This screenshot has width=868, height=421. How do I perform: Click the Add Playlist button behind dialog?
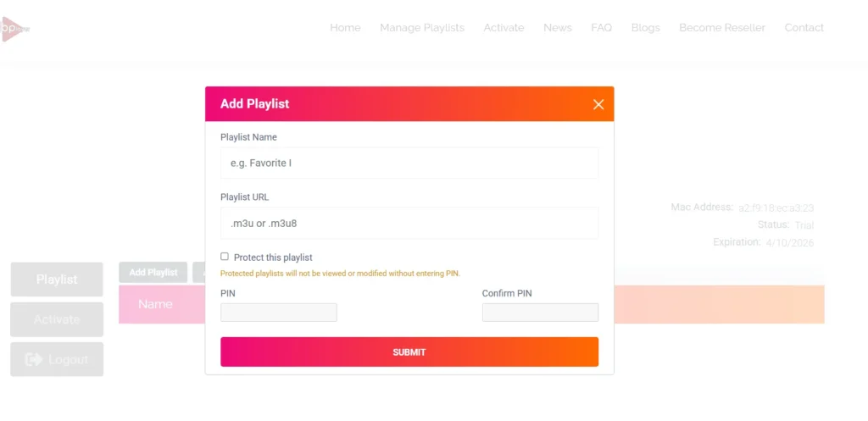pos(153,272)
